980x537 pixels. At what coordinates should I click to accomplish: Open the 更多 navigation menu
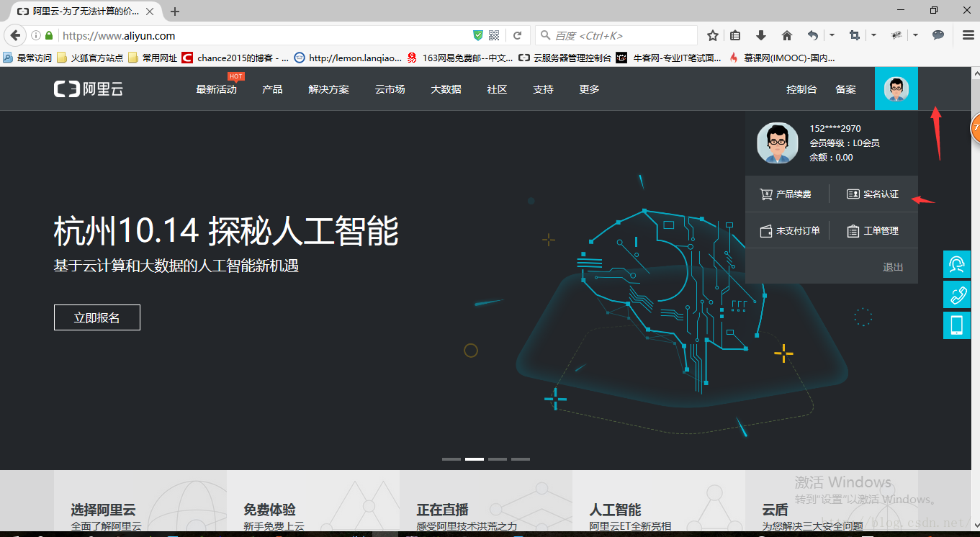(589, 89)
